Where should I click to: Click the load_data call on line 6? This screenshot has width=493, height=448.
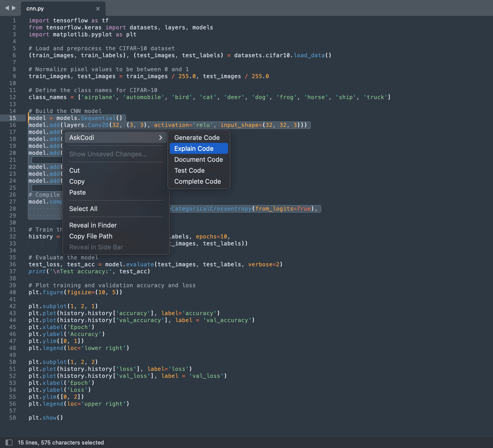(312, 55)
